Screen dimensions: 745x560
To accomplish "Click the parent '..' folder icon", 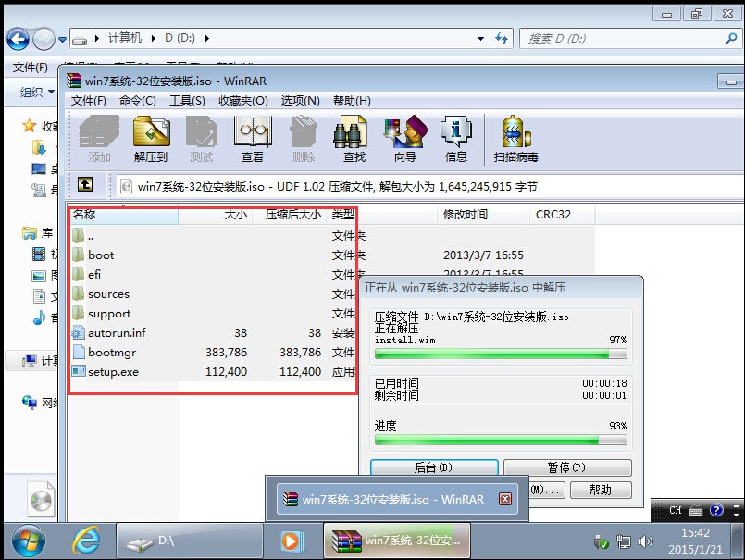I will [79, 235].
